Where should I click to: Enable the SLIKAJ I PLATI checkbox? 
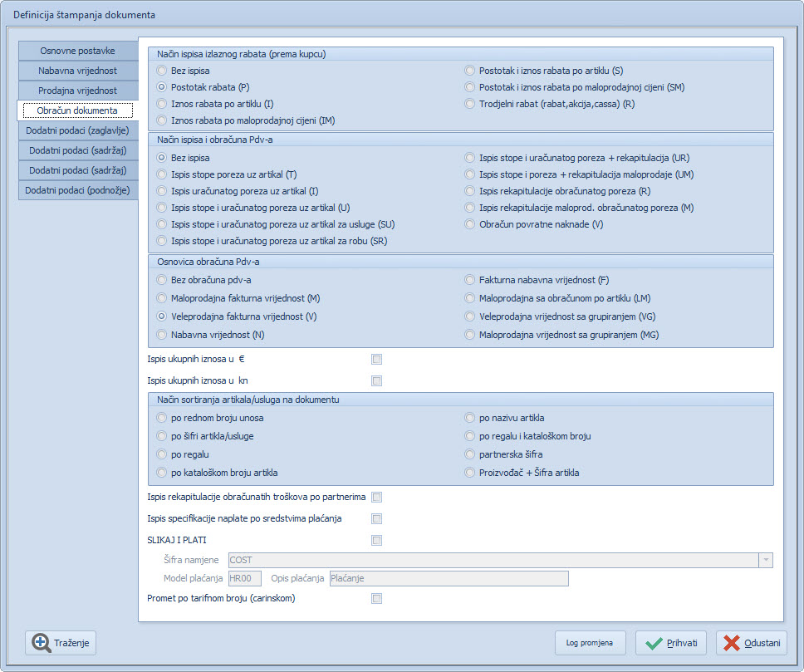click(377, 540)
